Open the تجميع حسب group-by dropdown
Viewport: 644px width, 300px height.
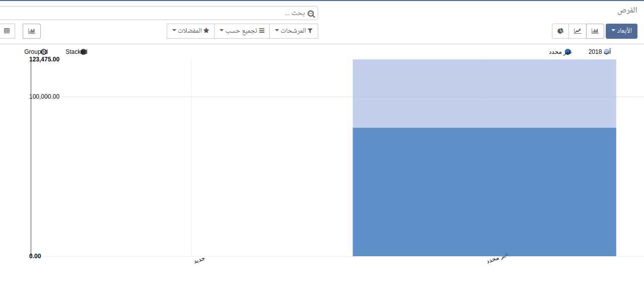242,31
